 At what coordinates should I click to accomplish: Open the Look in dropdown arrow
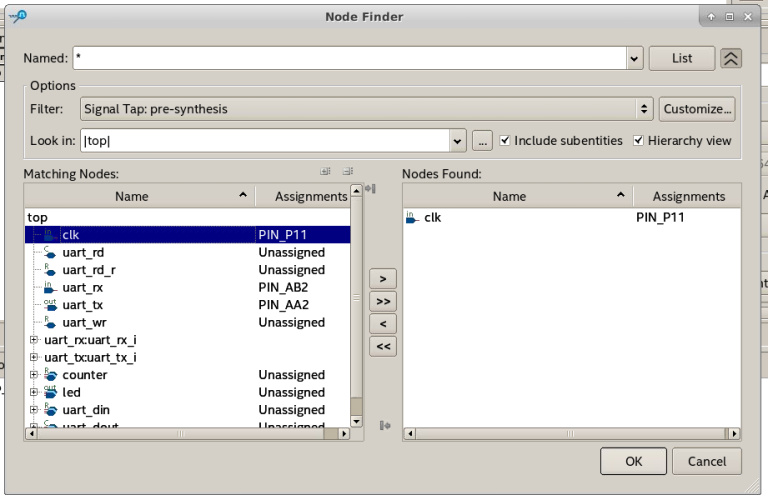tap(458, 141)
